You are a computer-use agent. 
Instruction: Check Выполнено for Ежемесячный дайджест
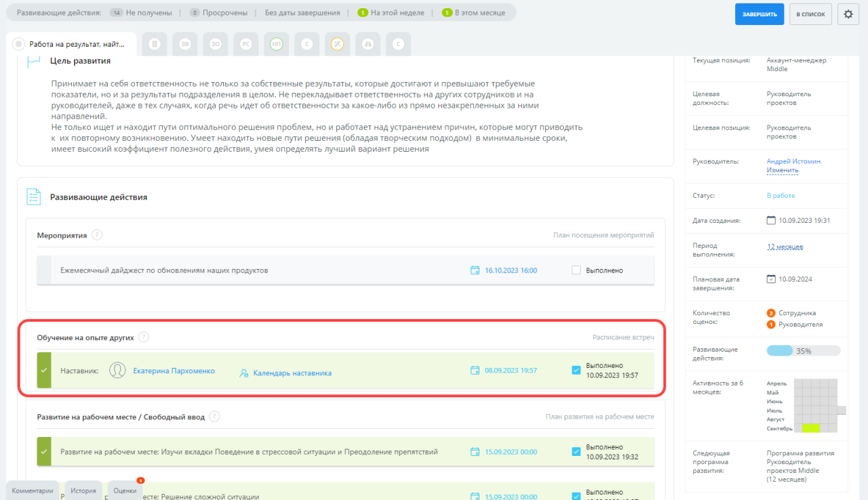coord(576,270)
